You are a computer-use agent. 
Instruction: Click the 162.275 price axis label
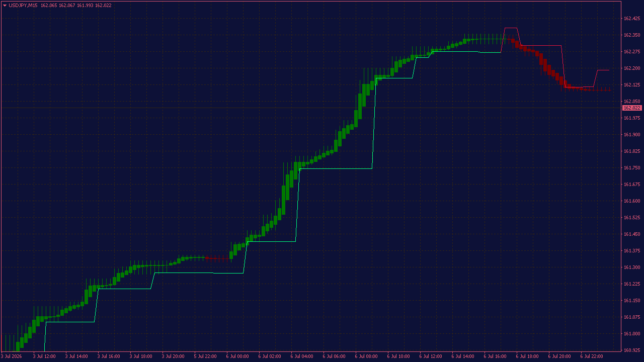(632, 52)
